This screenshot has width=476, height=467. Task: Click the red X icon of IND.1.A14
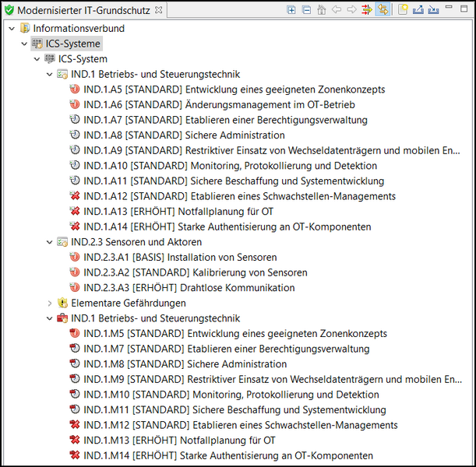click(x=75, y=226)
